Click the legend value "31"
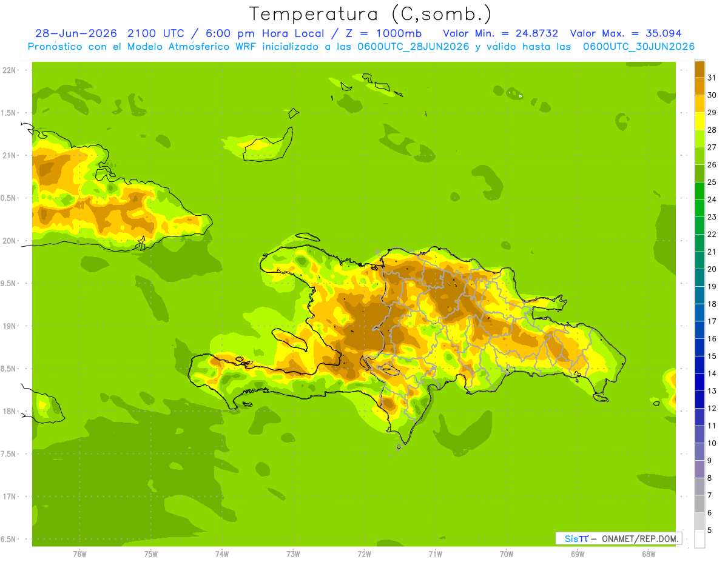Image resolution: width=728 pixels, height=562 pixels. (712, 78)
